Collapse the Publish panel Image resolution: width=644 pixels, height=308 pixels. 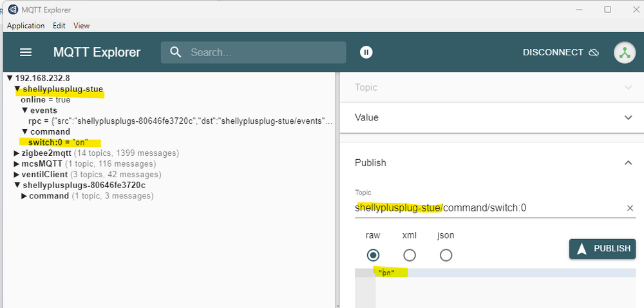629,163
